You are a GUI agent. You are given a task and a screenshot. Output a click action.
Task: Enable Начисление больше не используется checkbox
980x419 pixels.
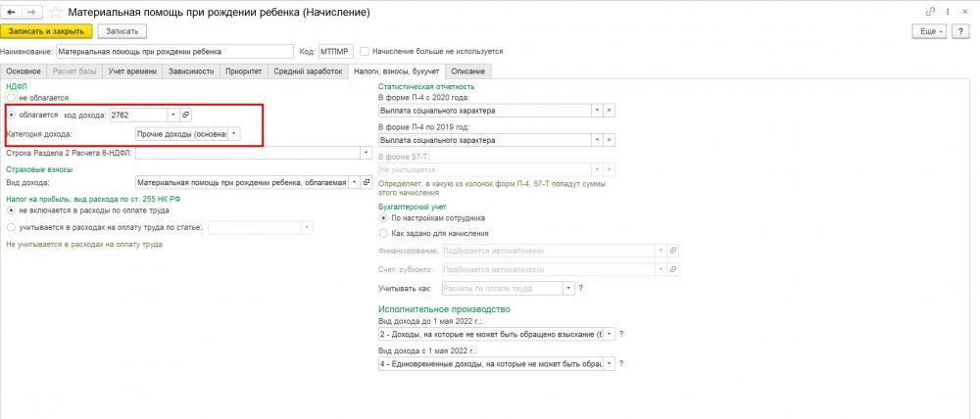pyautogui.click(x=365, y=51)
